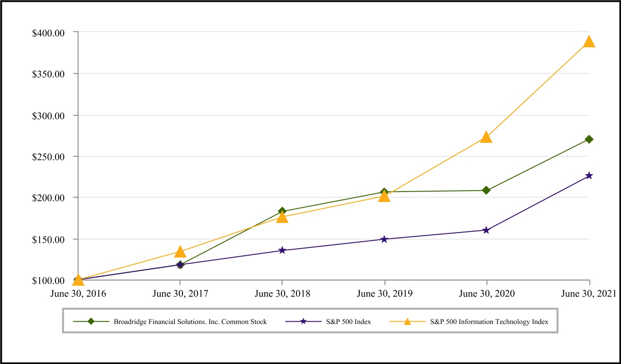Viewport: 621px width, 364px height.
Task: Click the June 30, 2016 x-axis label
Action: [78, 293]
